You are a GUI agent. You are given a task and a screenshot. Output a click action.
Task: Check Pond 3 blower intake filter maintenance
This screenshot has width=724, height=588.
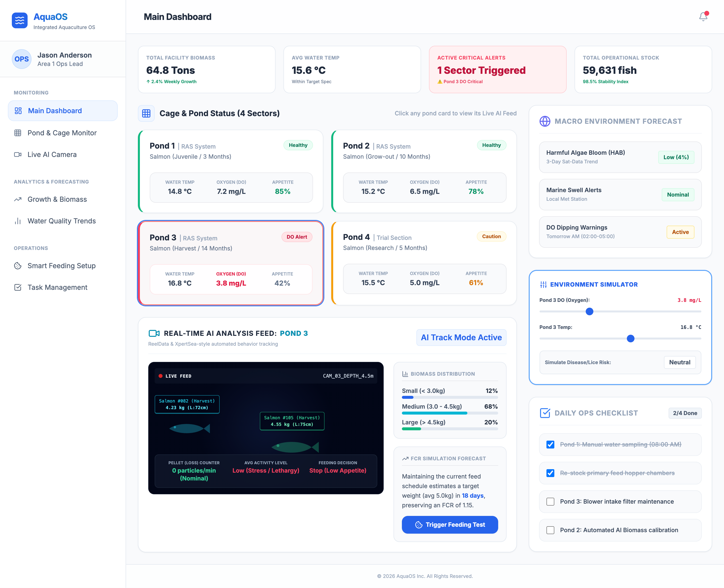tap(550, 502)
